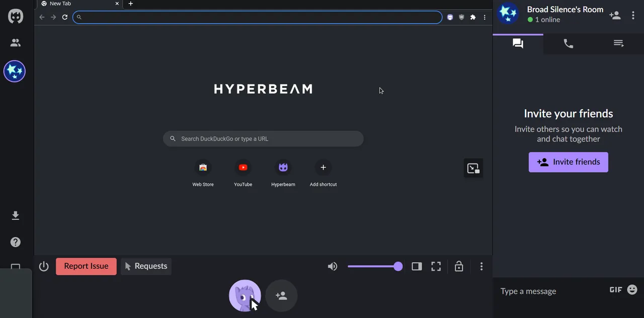Switch to the playlist queue tab

tap(619, 44)
